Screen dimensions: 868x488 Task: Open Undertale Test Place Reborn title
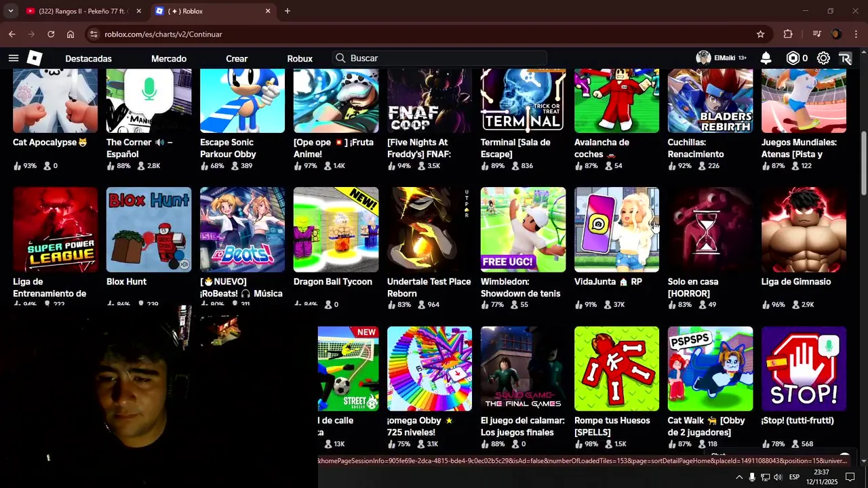point(429,287)
